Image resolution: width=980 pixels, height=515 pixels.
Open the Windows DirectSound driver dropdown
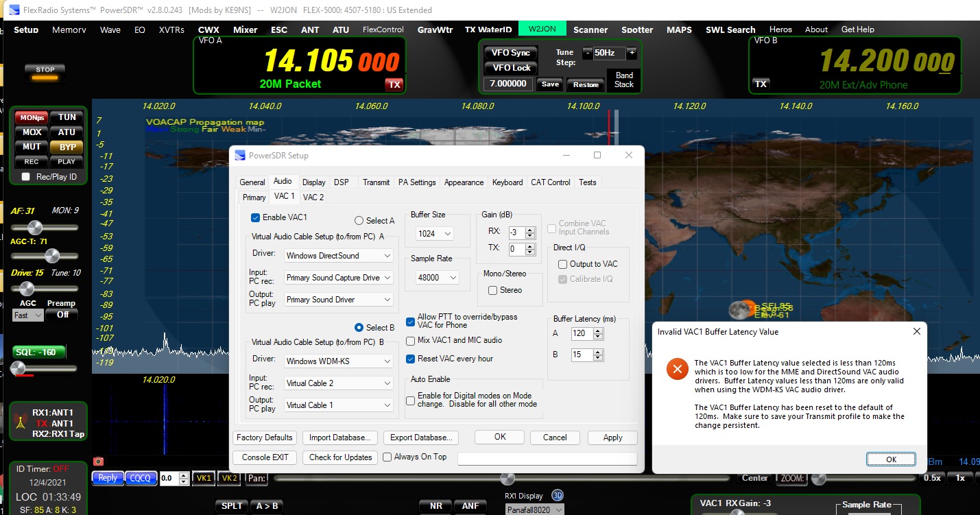pos(339,256)
